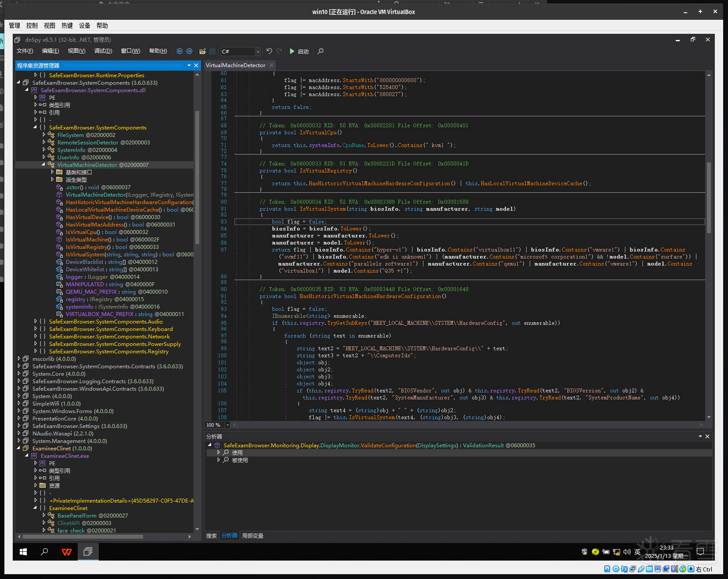Click the search magnifier icon in toolbar
The width and height of the screenshot is (728, 579).
(x=320, y=51)
